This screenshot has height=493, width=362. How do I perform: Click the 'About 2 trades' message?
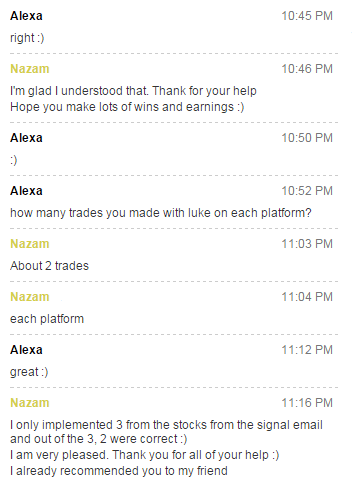click(49, 266)
